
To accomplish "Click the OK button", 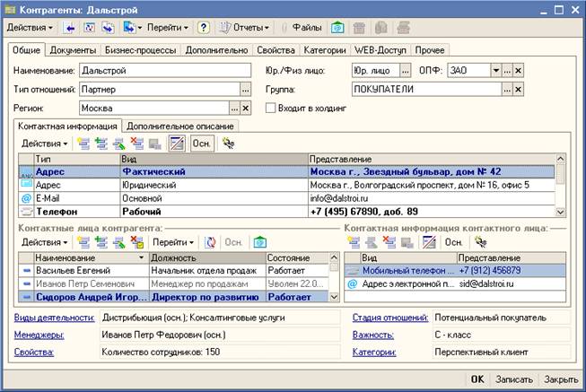I will pyautogui.click(x=477, y=379).
